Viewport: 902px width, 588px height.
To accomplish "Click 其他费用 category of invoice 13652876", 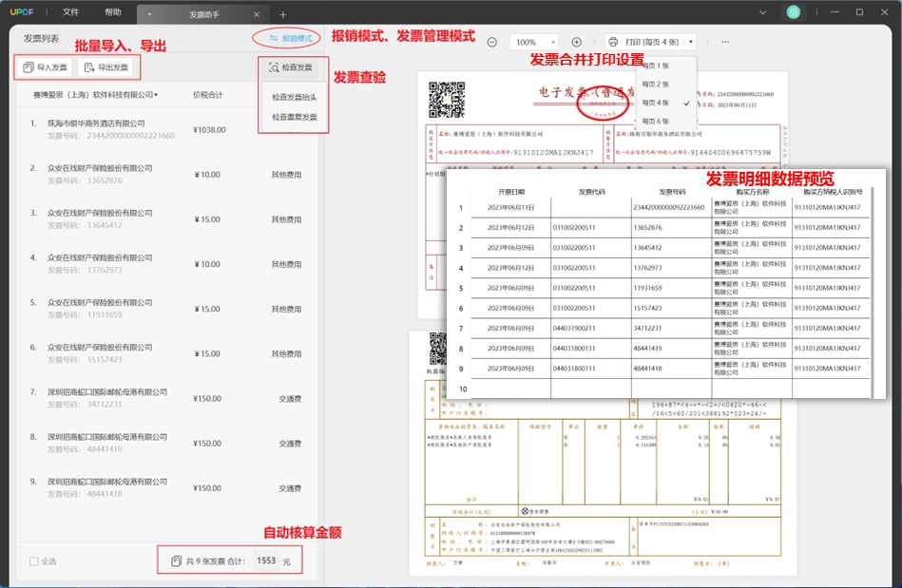I will point(286,175).
